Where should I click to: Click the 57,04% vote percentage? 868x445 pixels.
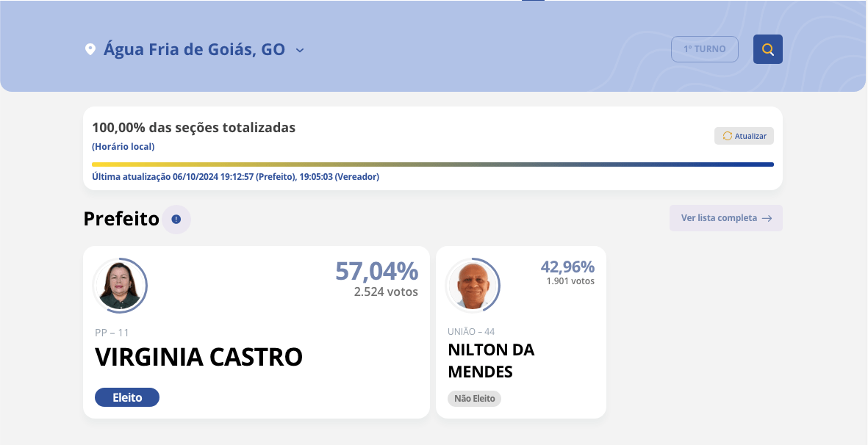[376, 271]
